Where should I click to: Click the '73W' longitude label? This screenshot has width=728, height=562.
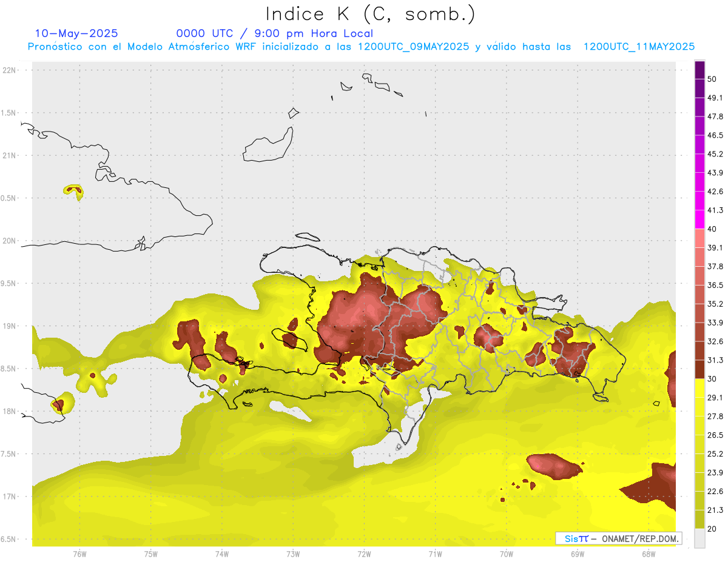coord(293,554)
